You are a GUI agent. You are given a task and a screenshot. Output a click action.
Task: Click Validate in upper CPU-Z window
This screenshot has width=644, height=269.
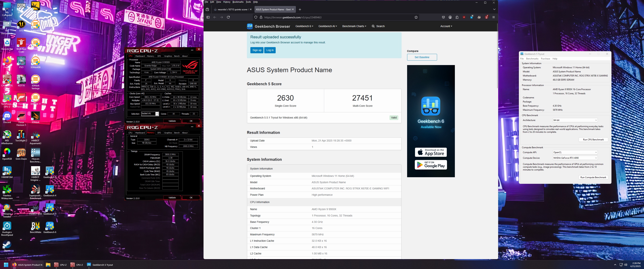(172, 121)
